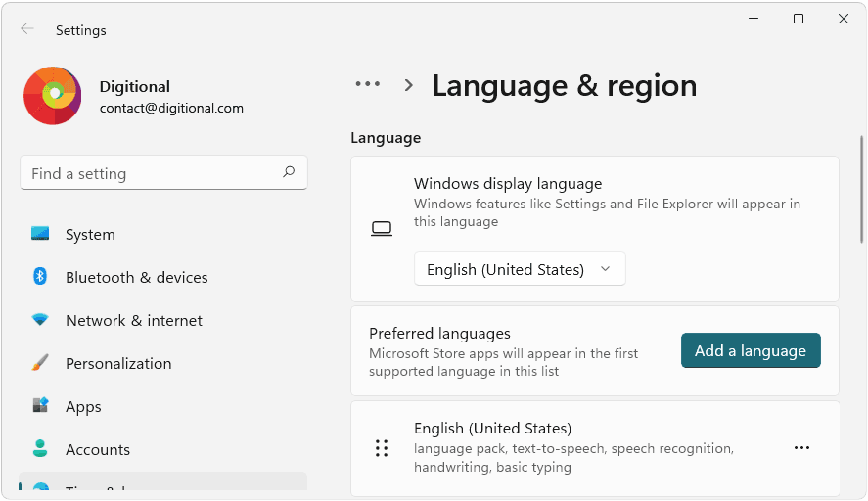Click the Accounts person icon
Viewport: 868px width, 501px height.
40,448
